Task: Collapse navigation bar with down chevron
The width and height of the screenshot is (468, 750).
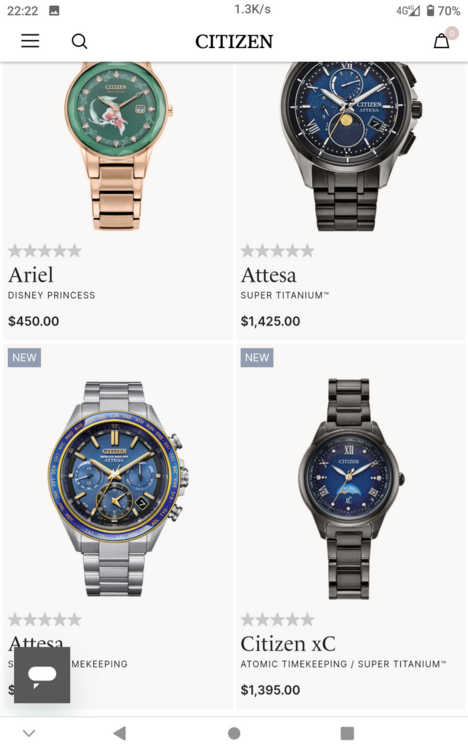Action: pos(29,733)
